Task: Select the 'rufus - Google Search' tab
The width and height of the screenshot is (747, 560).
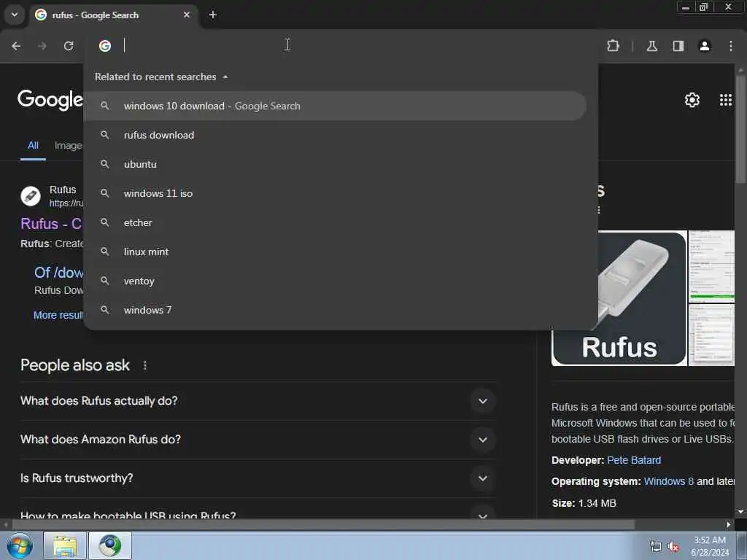Action: pos(113,15)
